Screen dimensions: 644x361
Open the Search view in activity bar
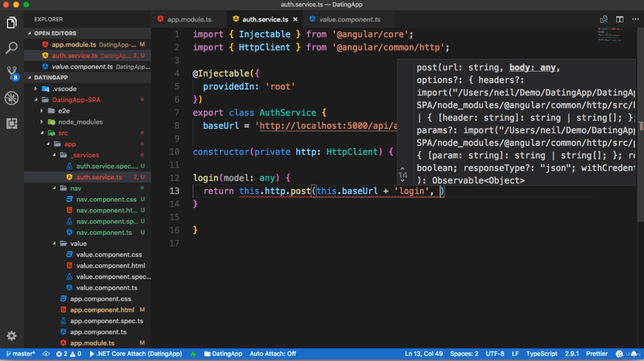click(12, 48)
